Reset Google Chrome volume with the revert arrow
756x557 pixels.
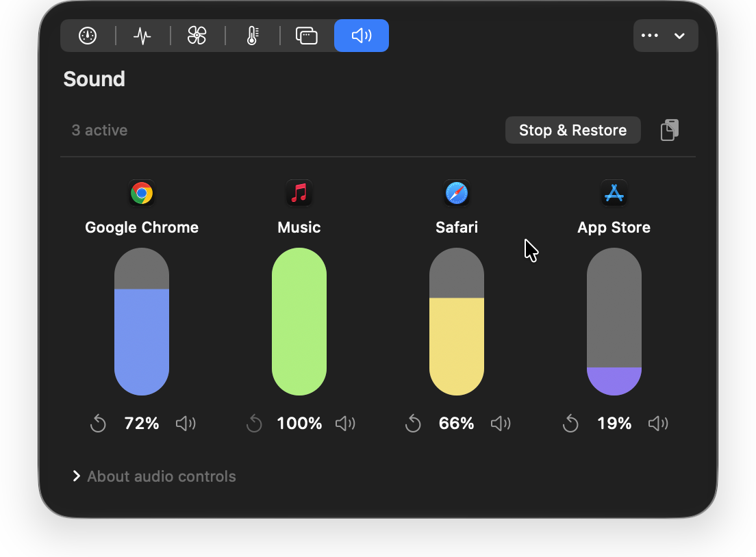pos(98,423)
